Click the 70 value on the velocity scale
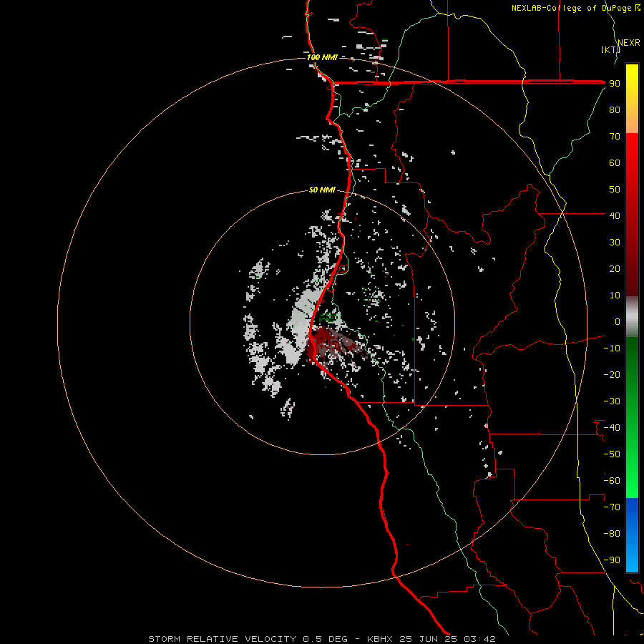The image size is (644, 644). click(615, 137)
